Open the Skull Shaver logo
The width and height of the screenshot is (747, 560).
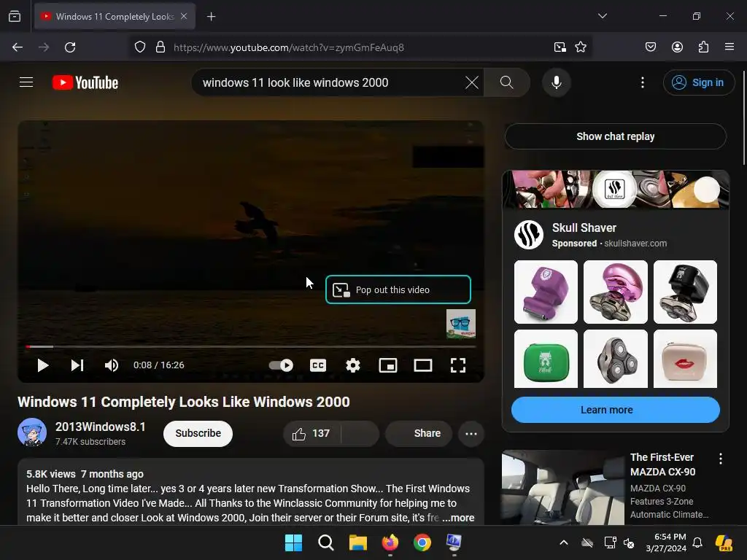click(x=529, y=235)
